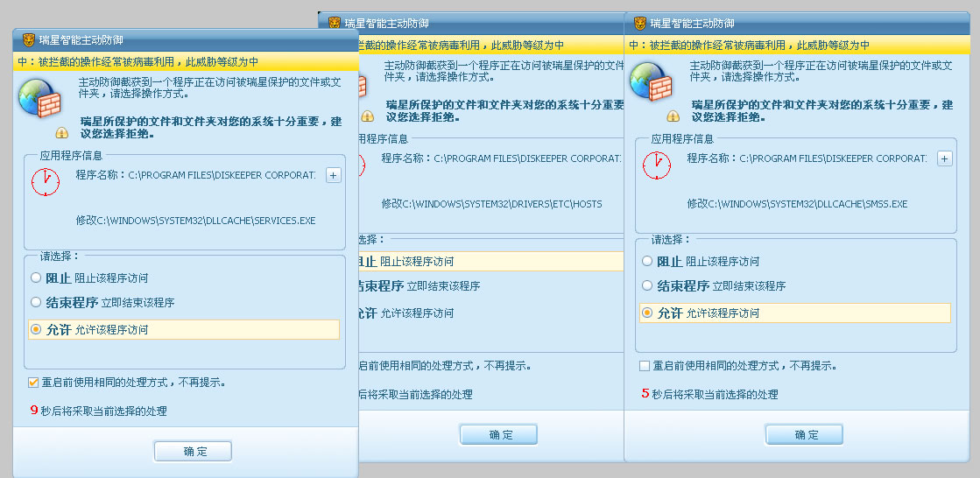Viewport: 980px width, 478px height.
Task: Click the red clock icon in SERVICES.EXE dialog
Action: click(x=46, y=182)
